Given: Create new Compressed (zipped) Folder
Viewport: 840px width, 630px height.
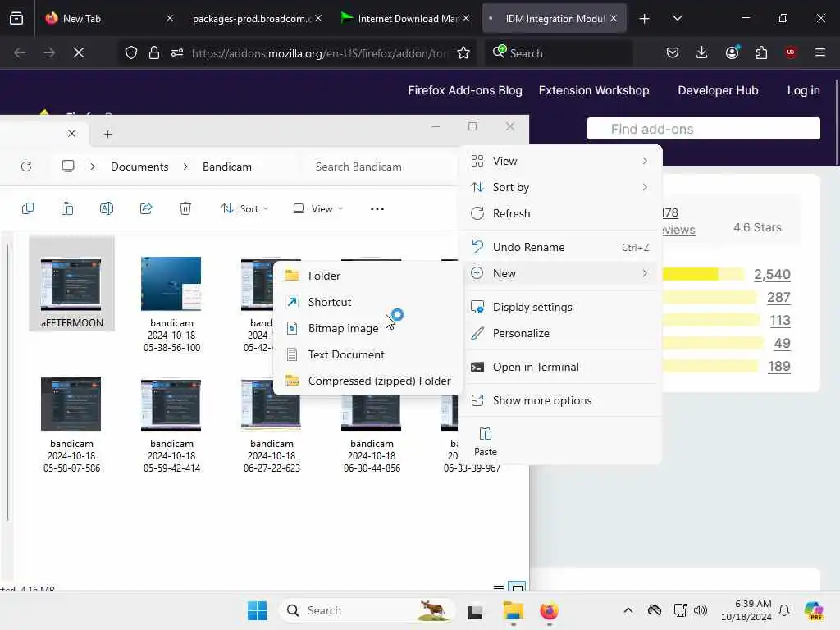Looking at the screenshot, I should click(x=368, y=381).
